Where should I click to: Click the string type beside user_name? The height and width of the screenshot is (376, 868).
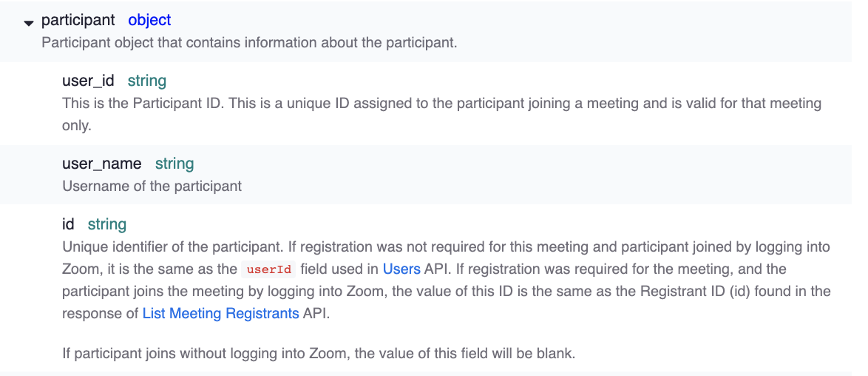174,164
